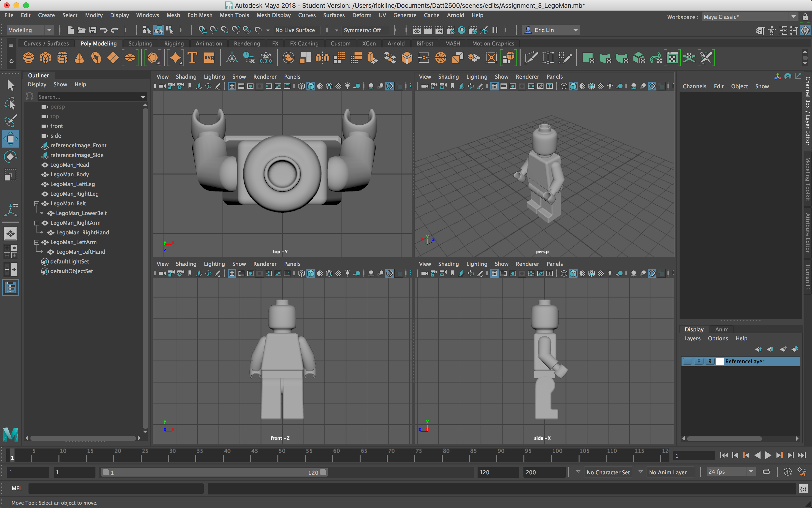Screen dimensions: 812x508
Task: Toggle select by hierarchy mode
Action: tap(147, 30)
